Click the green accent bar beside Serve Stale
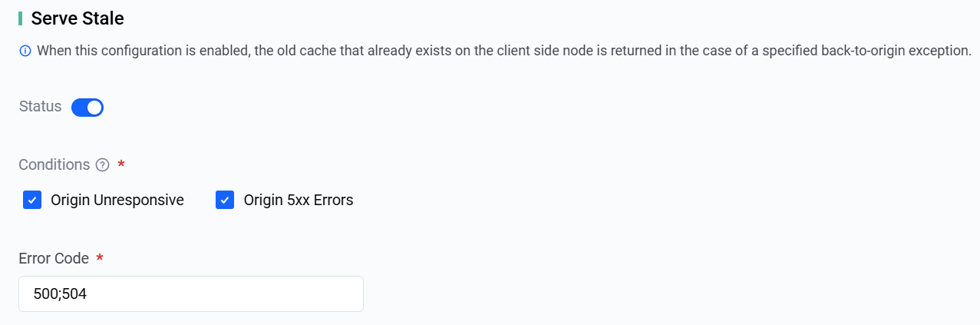This screenshot has height=325, width=980. [21, 18]
